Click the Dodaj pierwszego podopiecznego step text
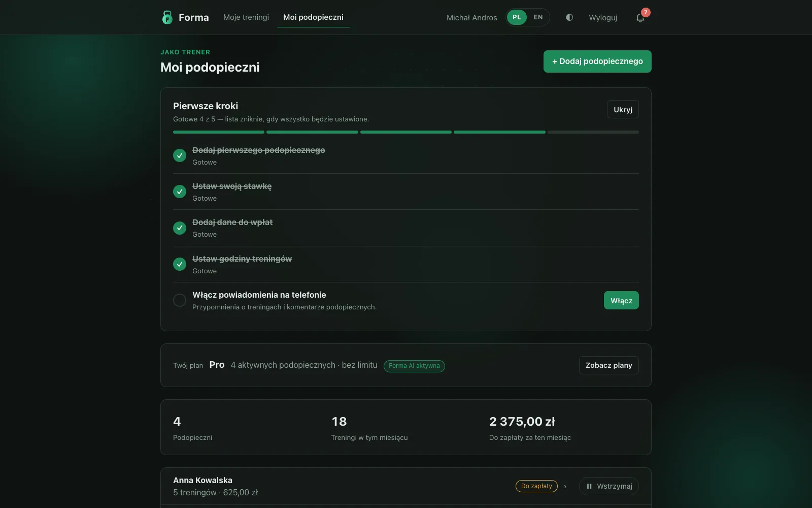 259,150
